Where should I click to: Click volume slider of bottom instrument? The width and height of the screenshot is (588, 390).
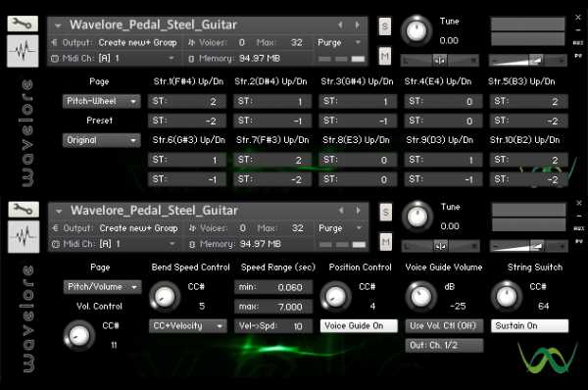pos(529,246)
